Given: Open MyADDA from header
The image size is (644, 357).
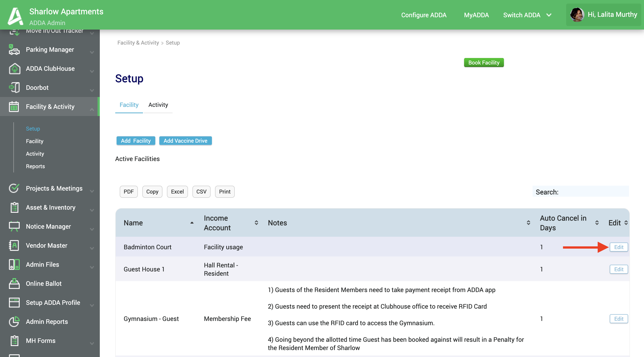Looking at the screenshot, I should pyautogui.click(x=476, y=15).
